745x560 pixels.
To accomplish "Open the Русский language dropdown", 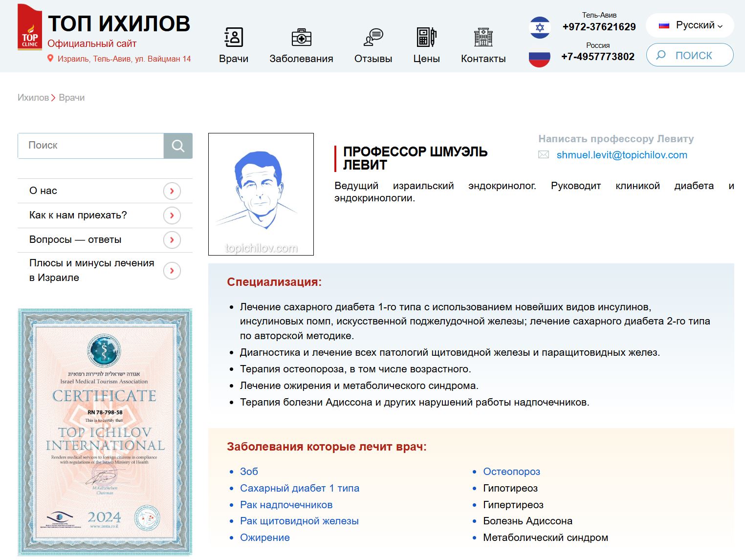I will tap(690, 25).
